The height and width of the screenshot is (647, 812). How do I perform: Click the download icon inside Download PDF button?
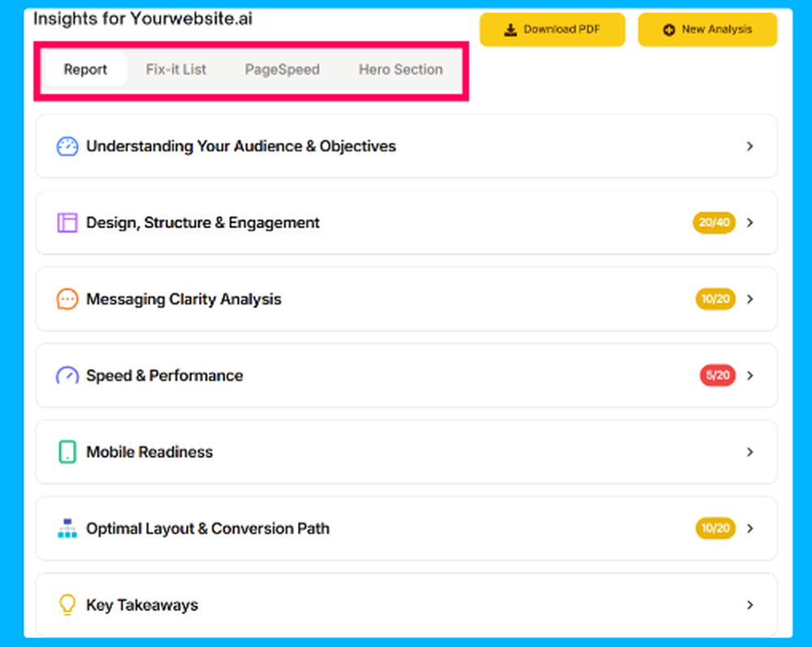tap(510, 29)
